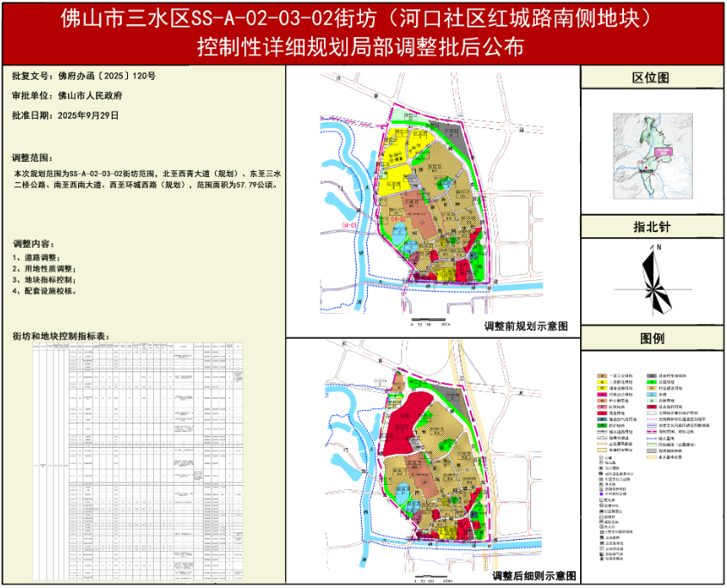Click the 公园绿地 green legend swatch
This screenshot has width=727, height=588.
tap(651, 382)
